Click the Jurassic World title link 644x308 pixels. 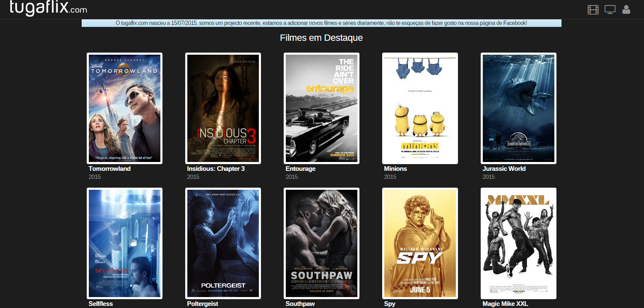[504, 169]
